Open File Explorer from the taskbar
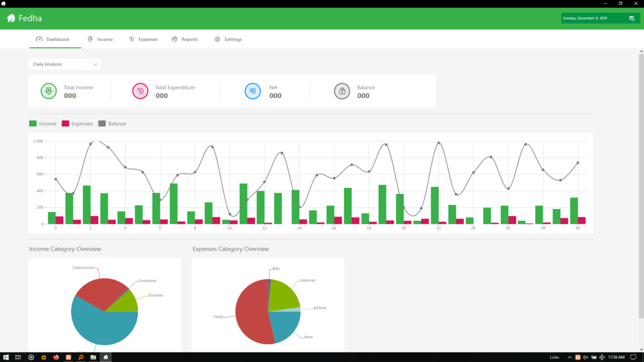The image size is (644, 362). [93, 357]
